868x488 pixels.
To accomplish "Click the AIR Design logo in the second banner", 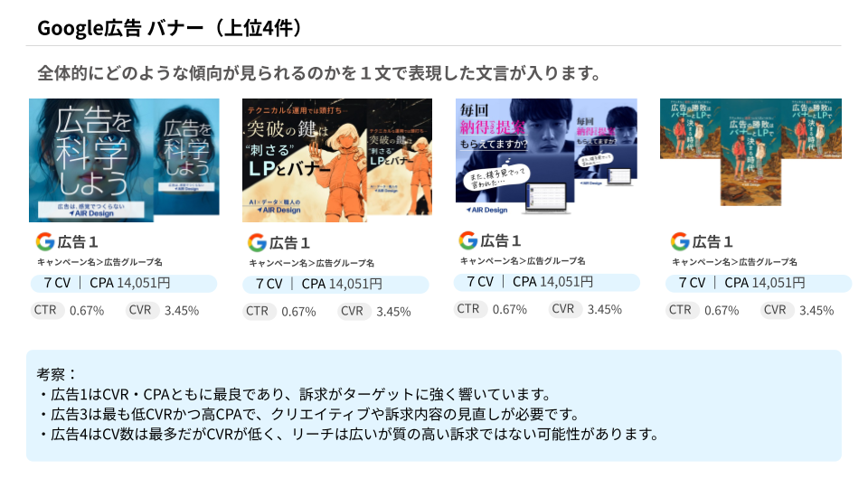I will (278, 211).
